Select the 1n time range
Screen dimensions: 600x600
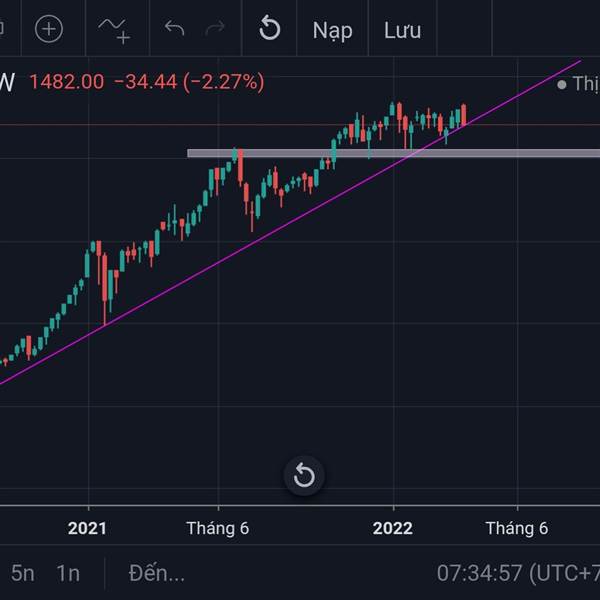click(x=68, y=573)
